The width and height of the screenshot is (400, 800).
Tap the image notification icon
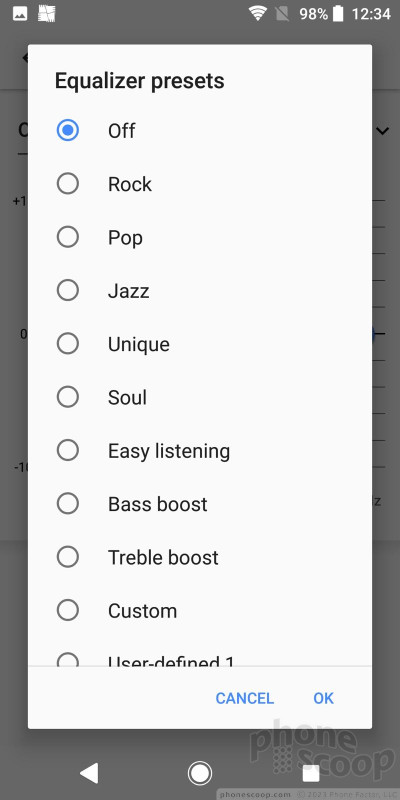pyautogui.click(x=20, y=14)
